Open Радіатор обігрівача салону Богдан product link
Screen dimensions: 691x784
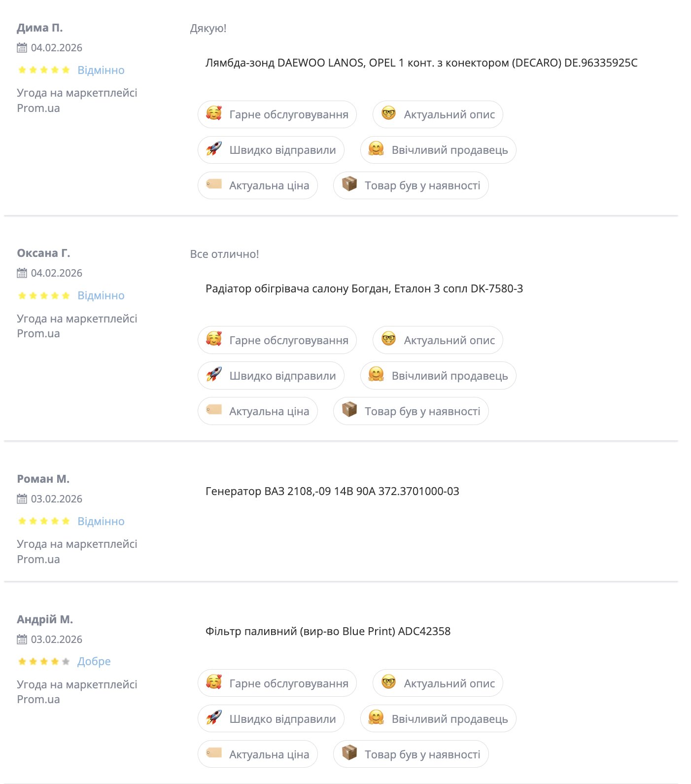pyautogui.click(x=364, y=288)
